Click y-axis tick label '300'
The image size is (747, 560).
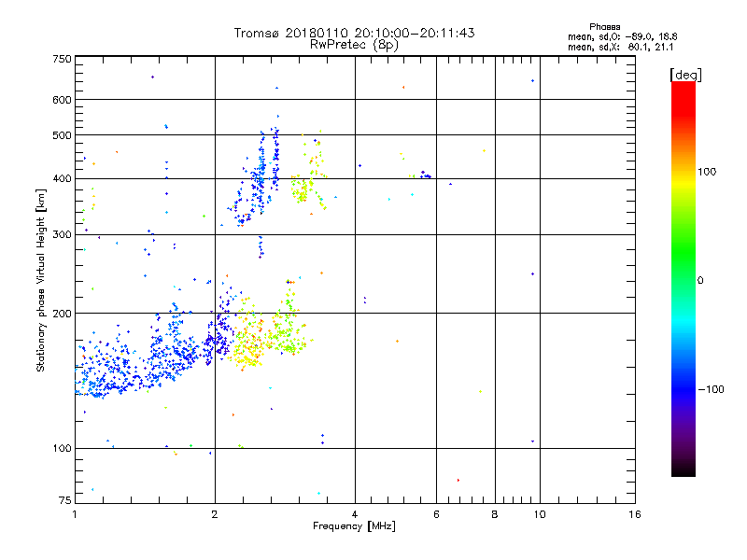click(x=62, y=235)
